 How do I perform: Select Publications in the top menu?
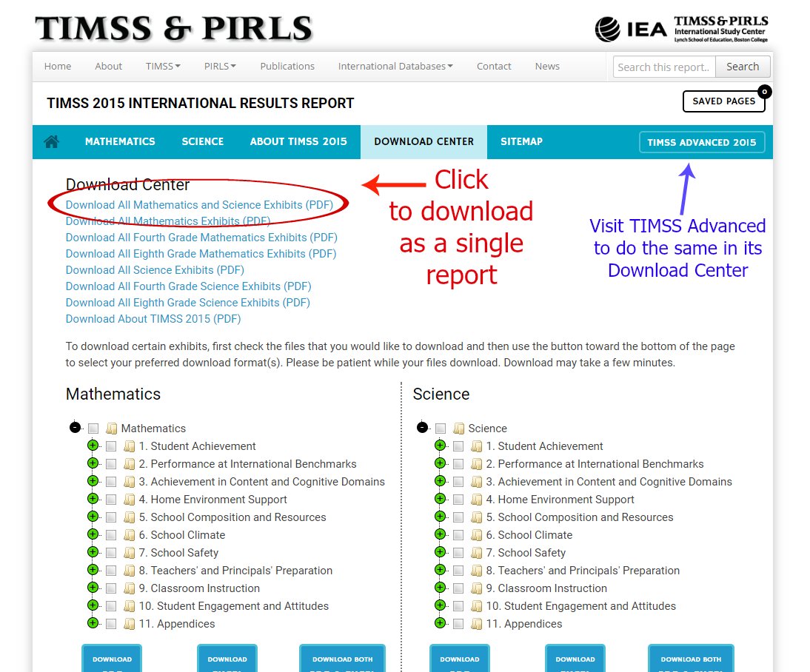coord(287,66)
